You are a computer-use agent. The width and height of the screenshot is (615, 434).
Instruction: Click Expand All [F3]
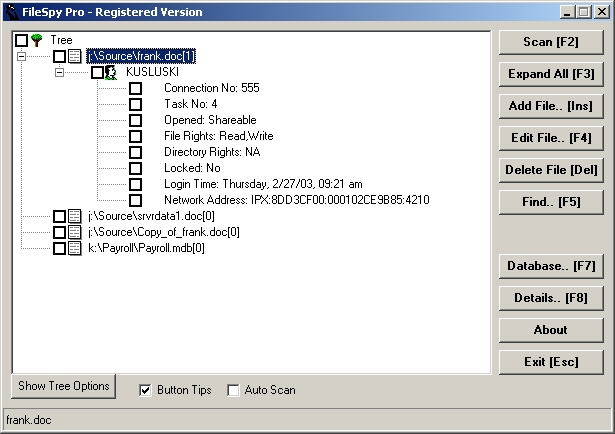coord(551,74)
